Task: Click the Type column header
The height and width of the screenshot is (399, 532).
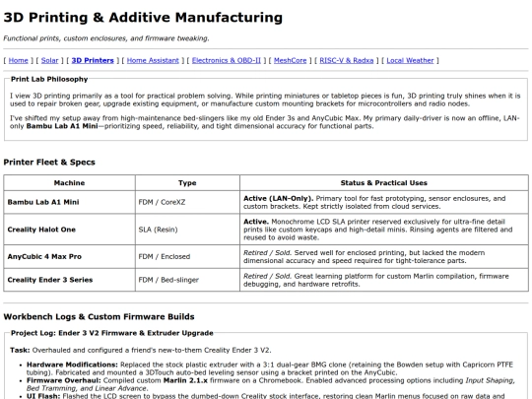Action: pos(187,183)
